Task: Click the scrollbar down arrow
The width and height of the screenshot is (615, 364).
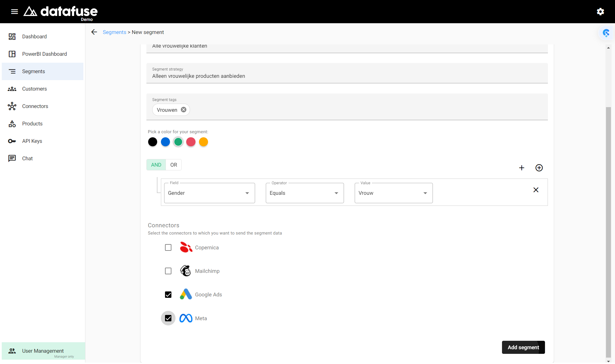Action: [608, 361]
